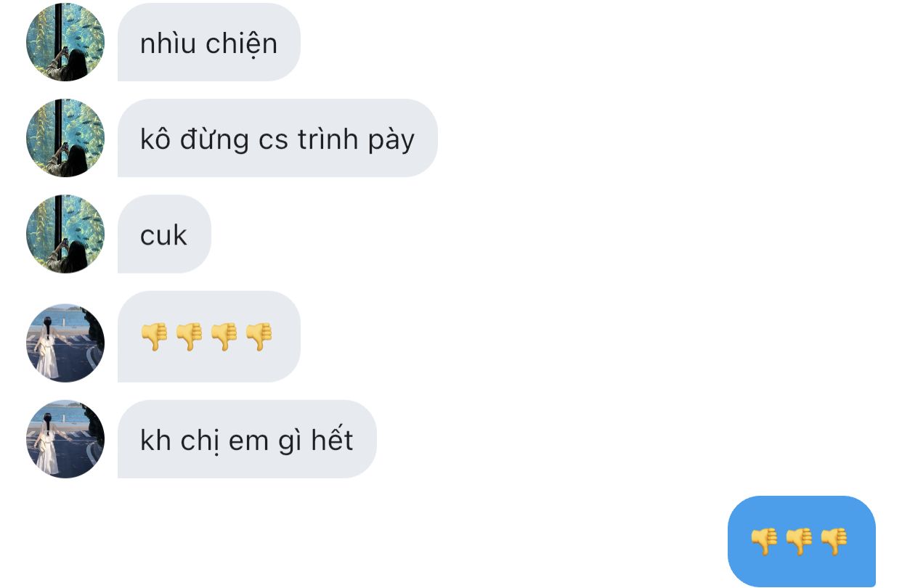Open the aquarium avatar beside "nhìu chiện"

[65, 42]
